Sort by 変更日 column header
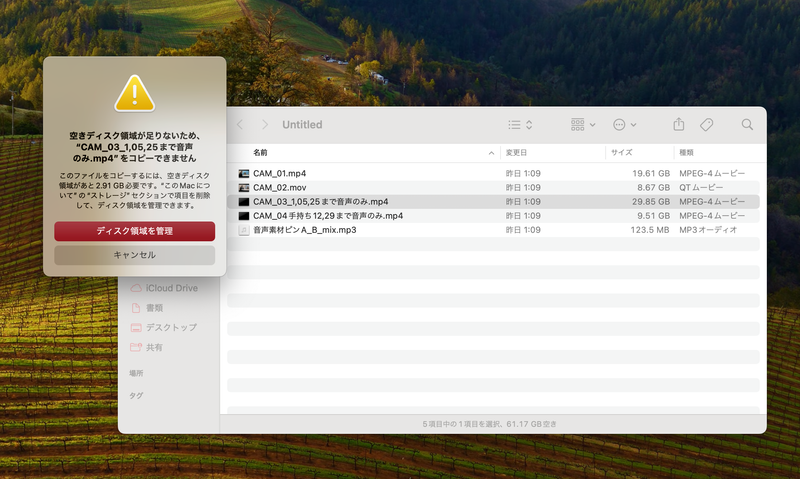The width and height of the screenshot is (800, 479). [516, 153]
